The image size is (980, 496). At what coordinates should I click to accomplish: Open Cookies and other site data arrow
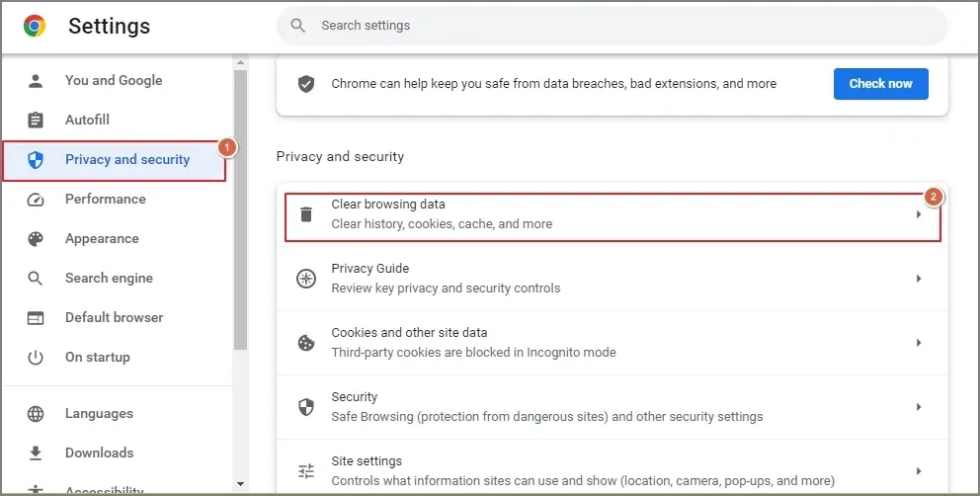click(919, 343)
